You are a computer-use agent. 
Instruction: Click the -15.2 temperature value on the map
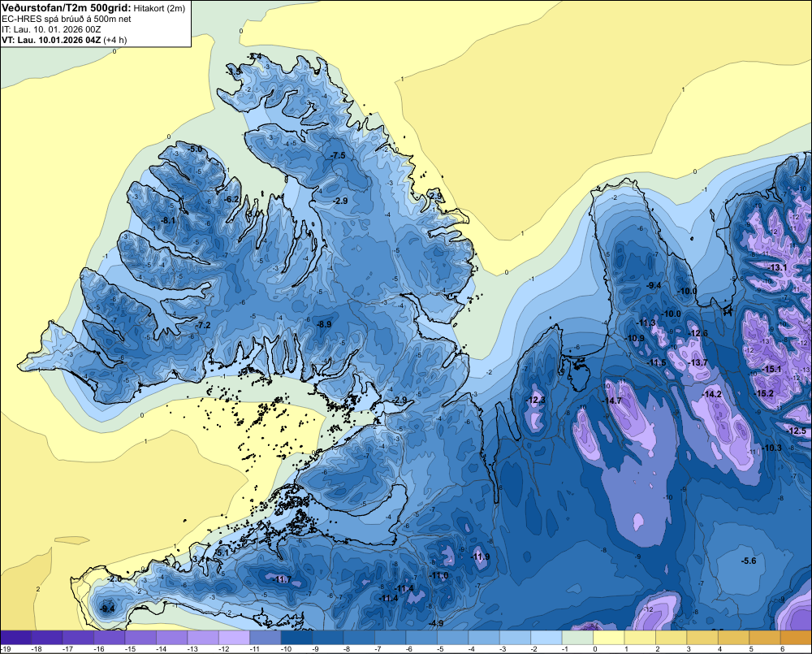click(x=764, y=393)
